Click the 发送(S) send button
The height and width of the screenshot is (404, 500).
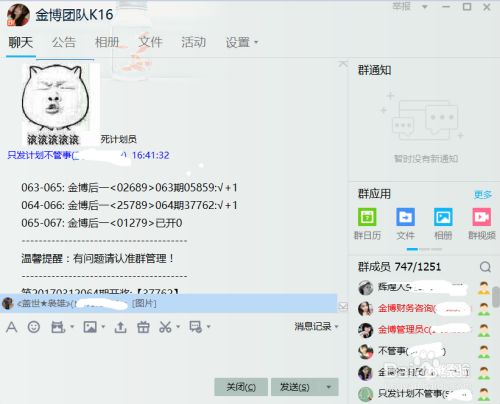295,387
